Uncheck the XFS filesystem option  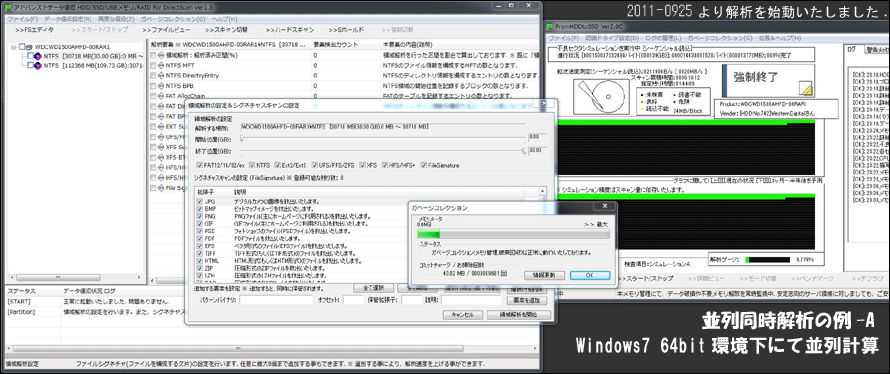tap(363, 165)
